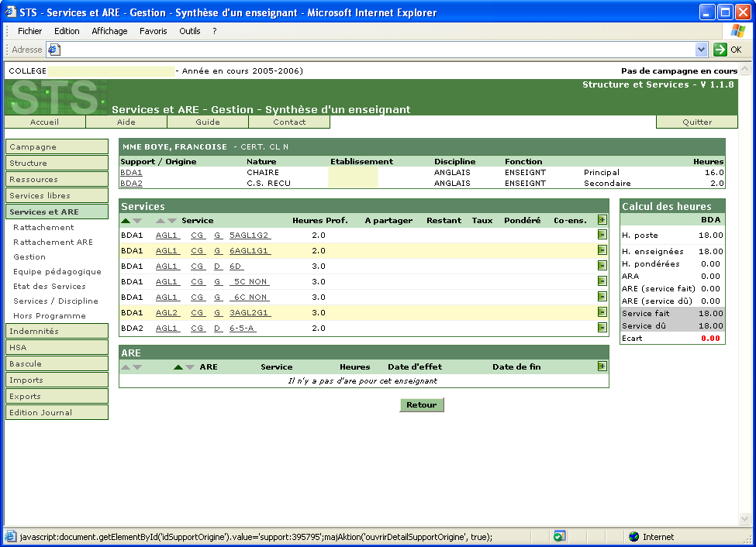Click the add service plus icon in Services header

tap(602, 220)
